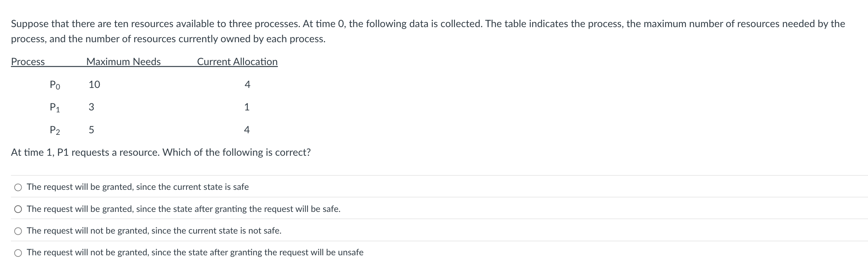
Task: Click the P1 row label
Action: [54, 108]
